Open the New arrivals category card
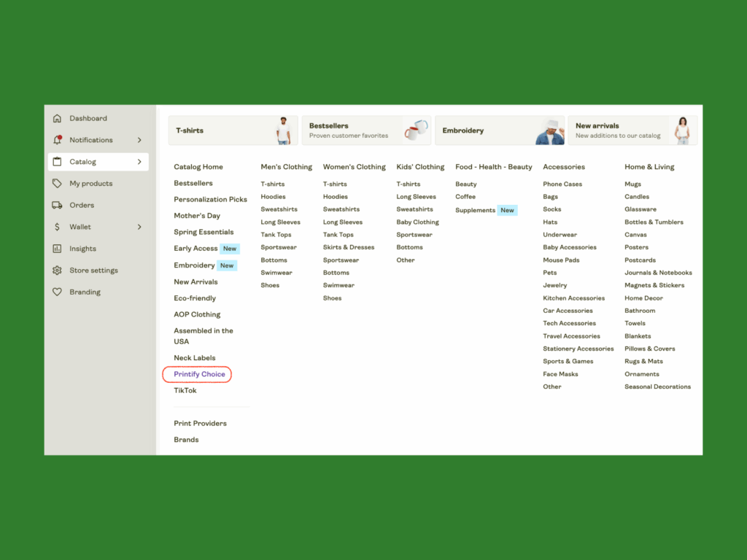 (632, 130)
